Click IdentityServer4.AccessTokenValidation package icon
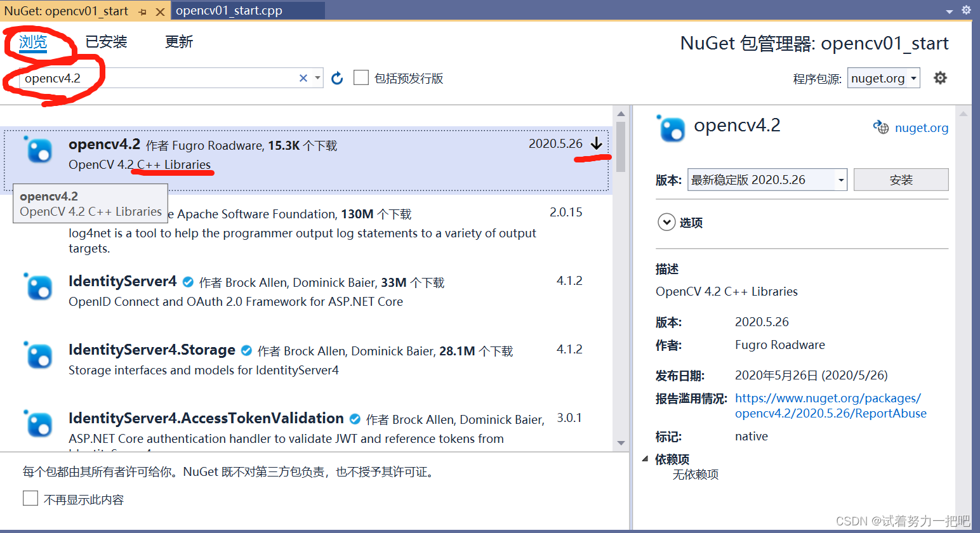Viewport: 980px width, 533px height. (x=38, y=424)
